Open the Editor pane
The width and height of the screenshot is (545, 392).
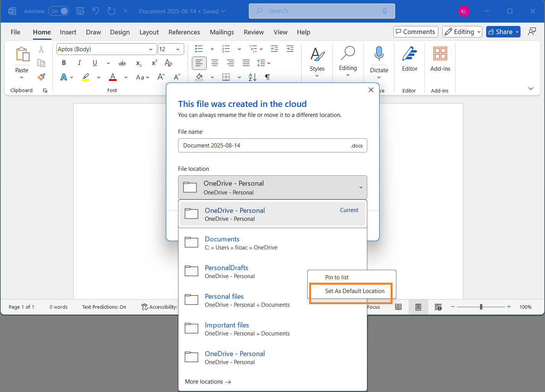(x=409, y=59)
